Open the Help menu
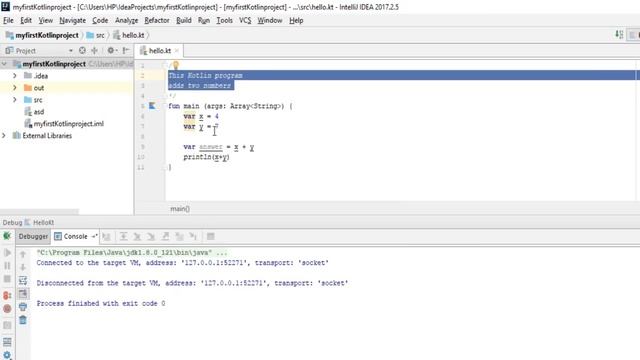Viewport: 640px width, 360px height. tap(296, 20)
